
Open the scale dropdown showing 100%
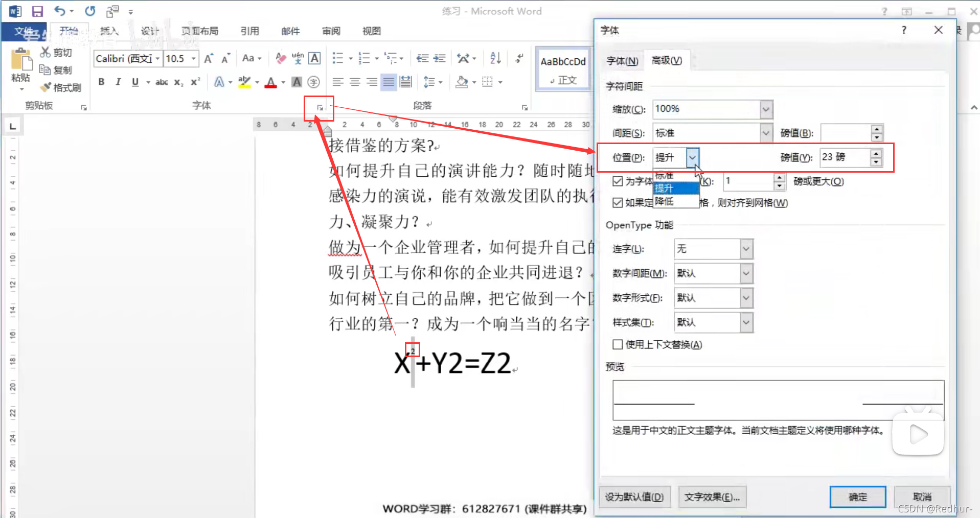(765, 109)
